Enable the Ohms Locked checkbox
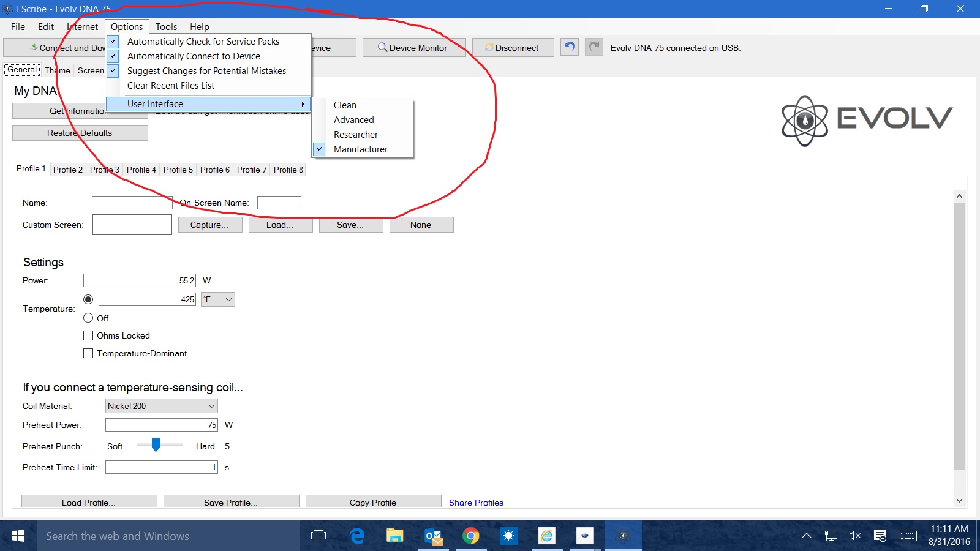The width and height of the screenshot is (980, 551). point(88,335)
